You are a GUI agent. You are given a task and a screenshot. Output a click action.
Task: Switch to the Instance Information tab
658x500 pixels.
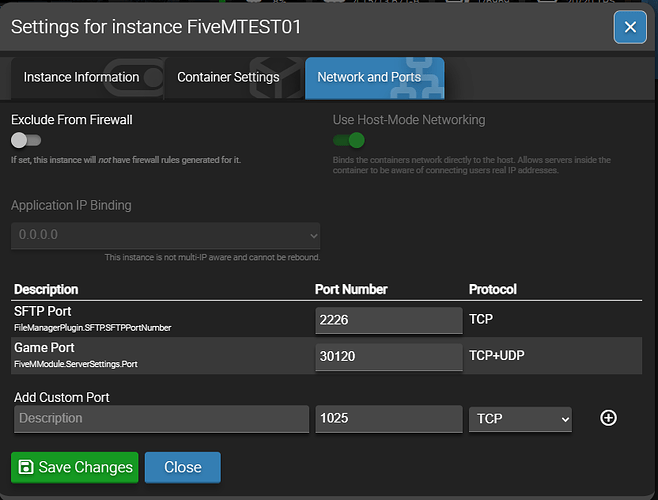click(x=81, y=77)
